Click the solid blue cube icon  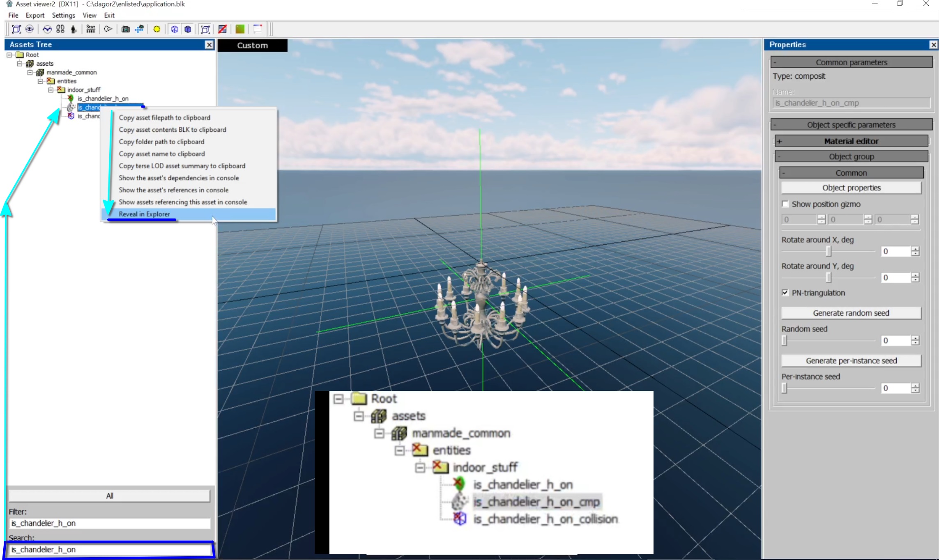tap(188, 29)
